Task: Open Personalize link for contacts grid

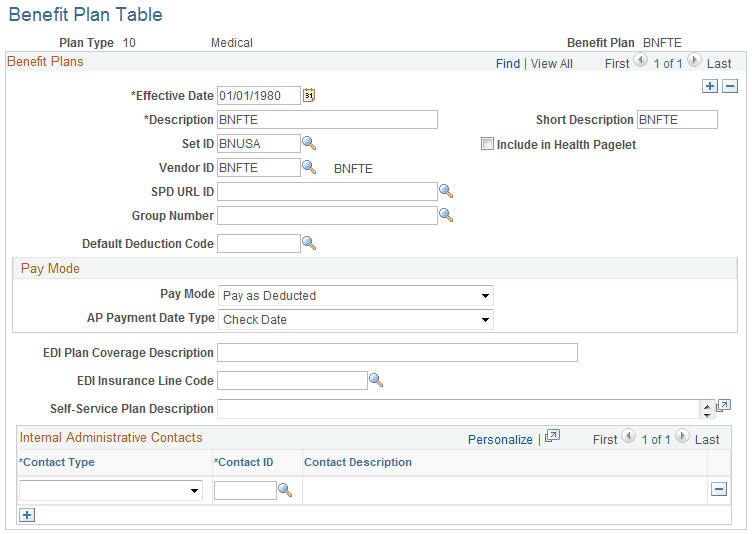Action: [x=500, y=439]
